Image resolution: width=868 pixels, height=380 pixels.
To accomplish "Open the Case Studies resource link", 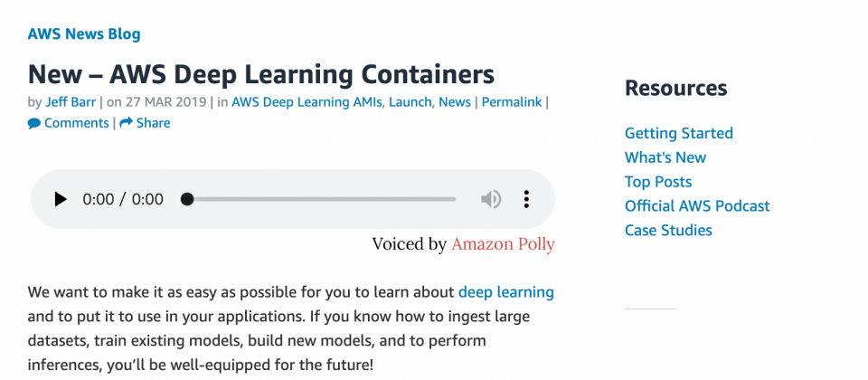I will 669,230.
